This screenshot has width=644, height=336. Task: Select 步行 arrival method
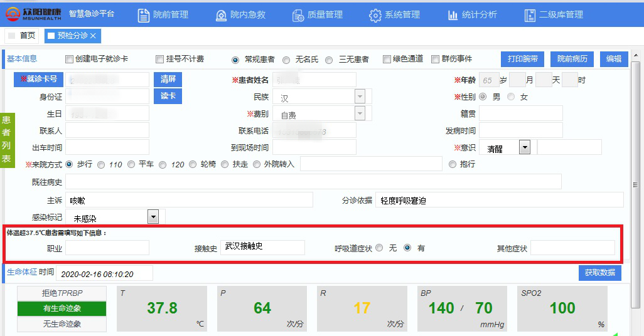[69, 164]
